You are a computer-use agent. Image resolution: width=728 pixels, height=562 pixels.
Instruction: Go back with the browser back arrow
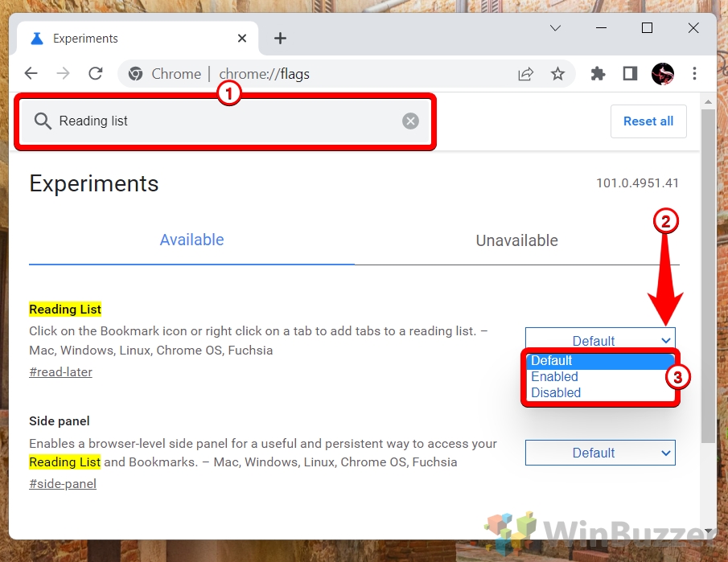31,73
